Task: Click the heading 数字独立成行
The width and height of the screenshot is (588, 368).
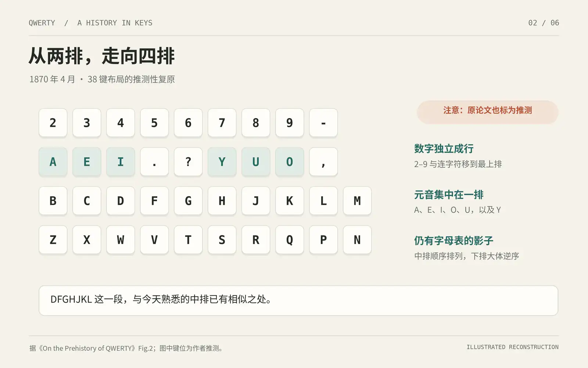Action: click(x=444, y=149)
